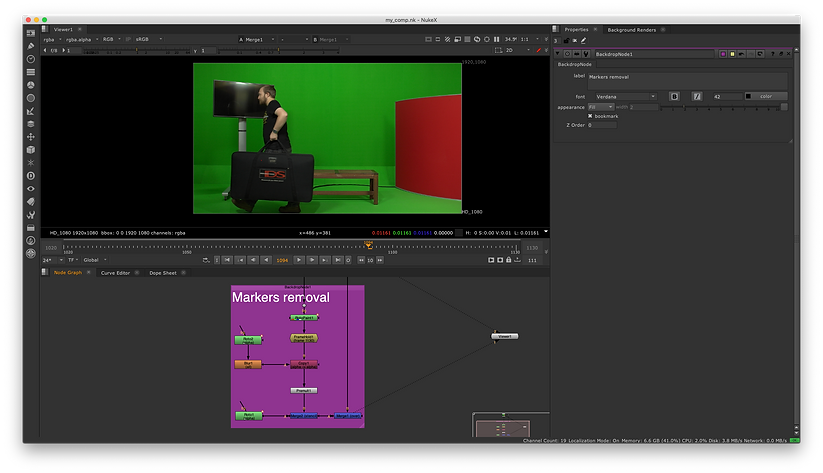Toggle the playback lock icon on timeline bar
The height and width of the screenshot is (473, 823).
(509, 260)
